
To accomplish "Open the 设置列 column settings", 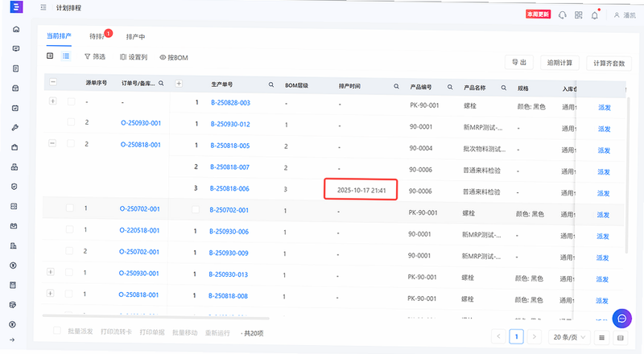I will click(134, 57).
